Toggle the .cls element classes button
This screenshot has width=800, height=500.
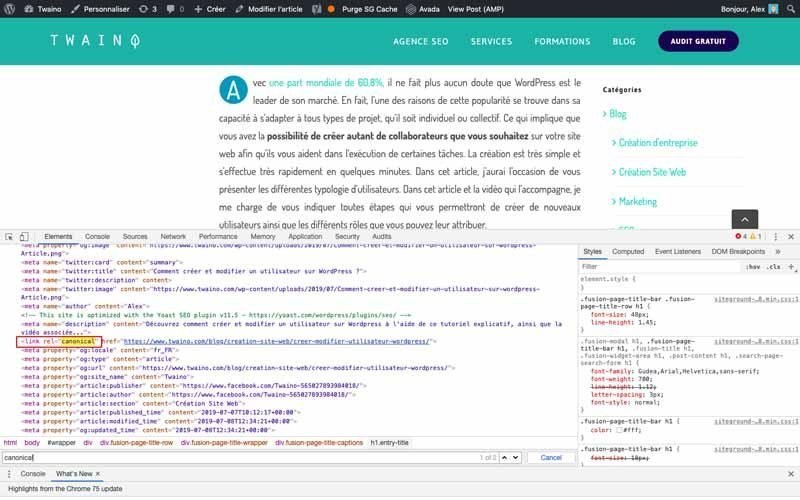tap(774, 267)
